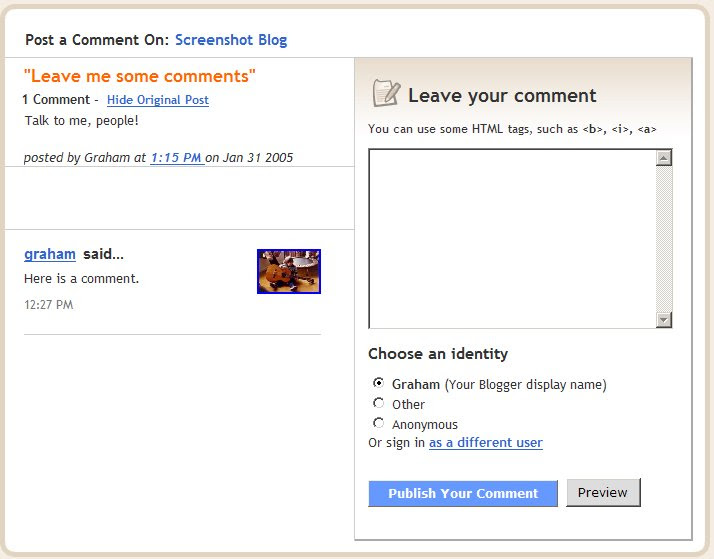Click the Leave your comment heading

point(502,96)
